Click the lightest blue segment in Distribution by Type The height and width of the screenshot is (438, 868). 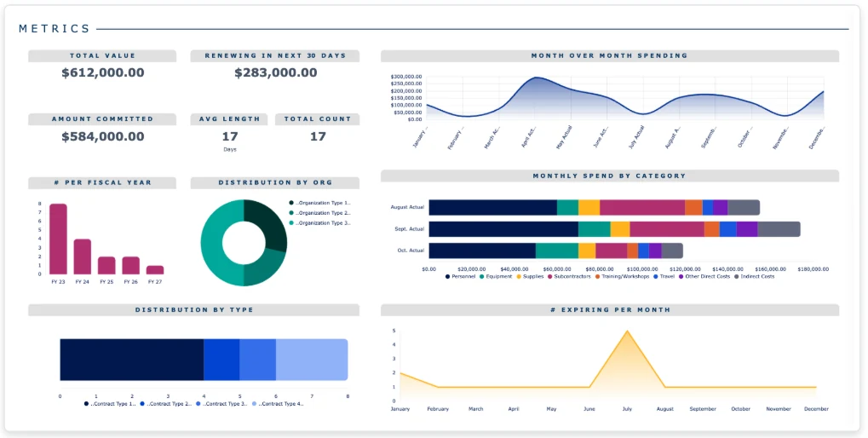pos(312,360)
